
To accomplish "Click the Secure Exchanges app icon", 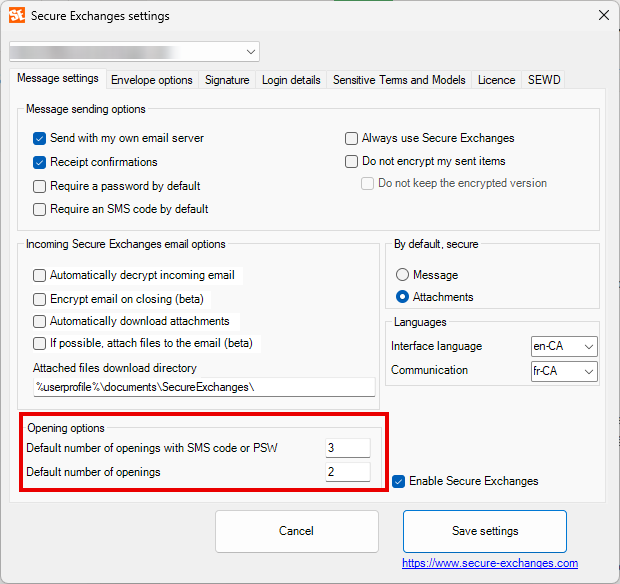I will [17, 15].
